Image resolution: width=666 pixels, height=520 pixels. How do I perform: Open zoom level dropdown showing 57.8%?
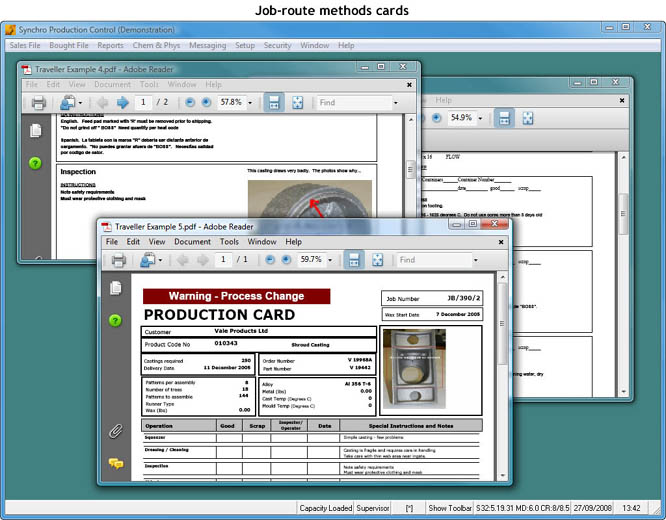250,103
